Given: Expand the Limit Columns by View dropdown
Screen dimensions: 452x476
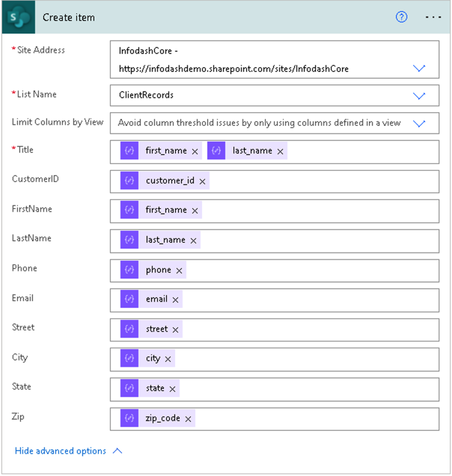Looking at the screenshot, I should pyautogui.click(x=419, y=124).
